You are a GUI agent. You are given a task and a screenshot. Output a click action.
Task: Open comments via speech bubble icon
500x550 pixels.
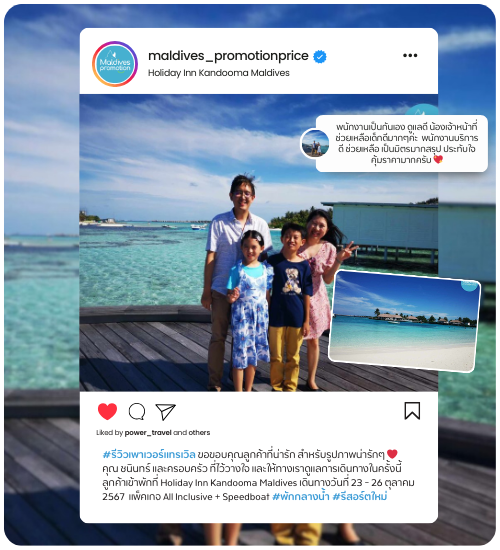[x=137, y=411]
